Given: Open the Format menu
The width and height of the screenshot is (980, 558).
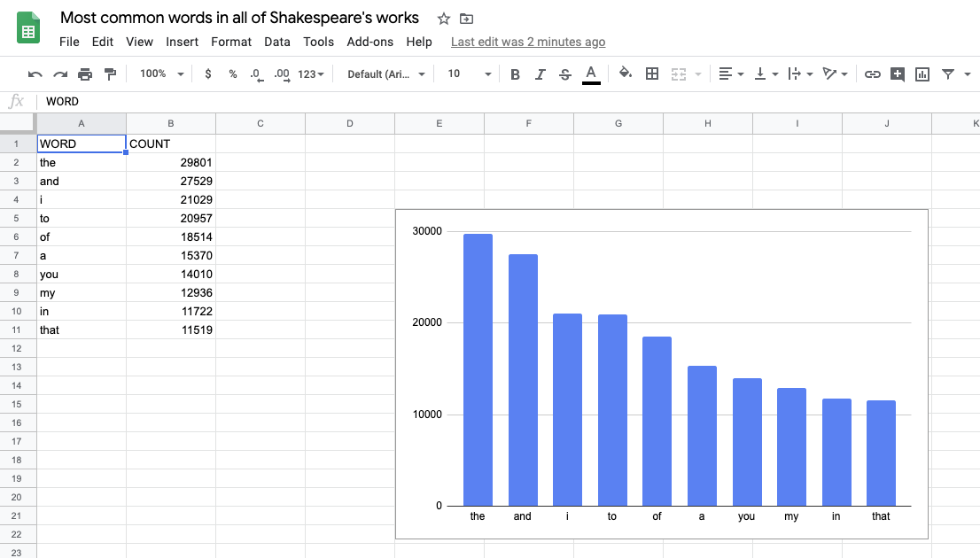Looking at the screenshot, I should click(x=231, y=42).
